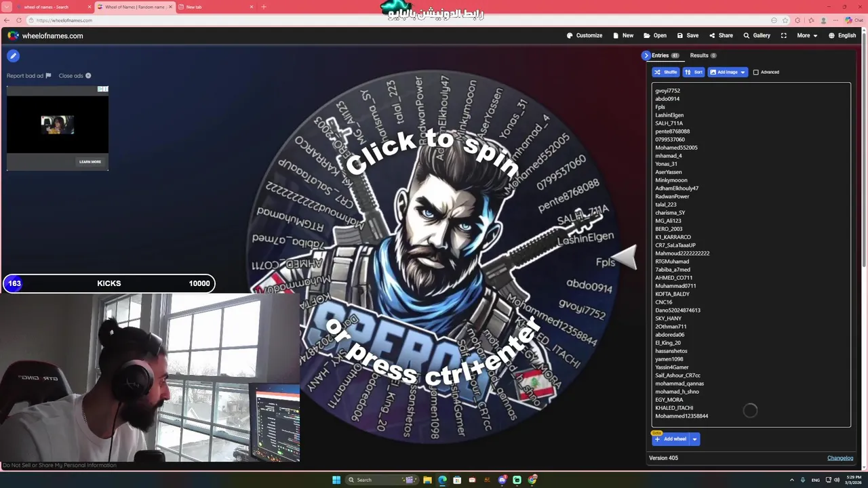Switch to the Results tab
This screenshot has height=488, width=868.
[x=703, y=56]
